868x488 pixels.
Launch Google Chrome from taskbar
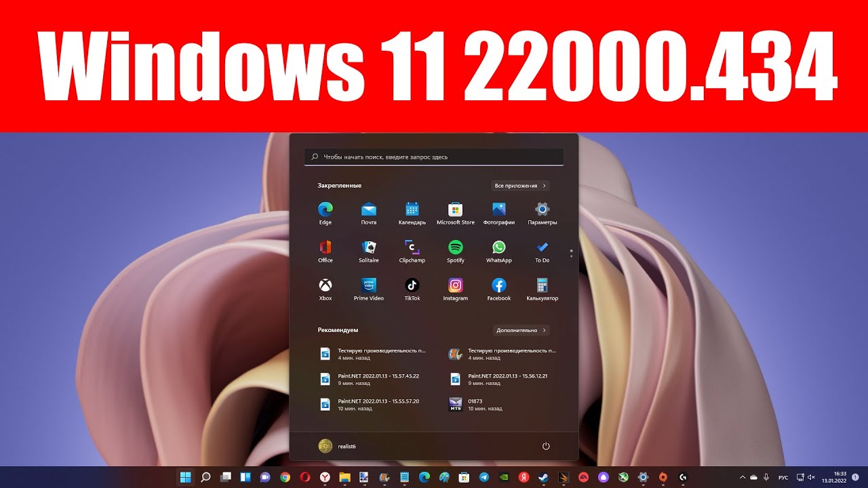pyautogui.click(x=285, y=477)
